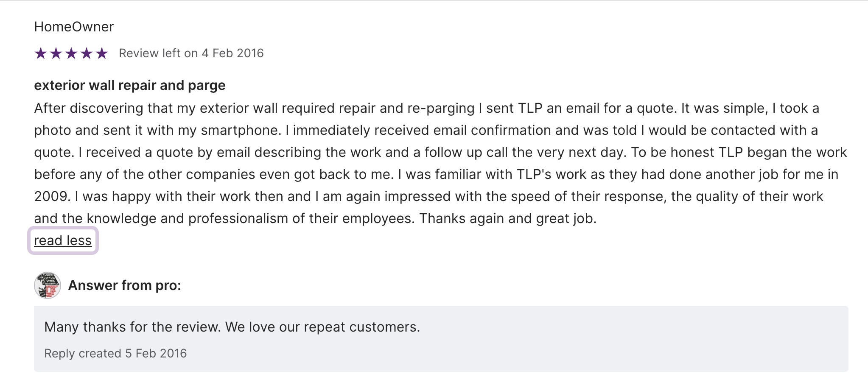Click the 'Reply created 5 Feb 2016' timestamp
Image resolution: width=868 pixels, height=374 pixels.
(x=115, y=353)
